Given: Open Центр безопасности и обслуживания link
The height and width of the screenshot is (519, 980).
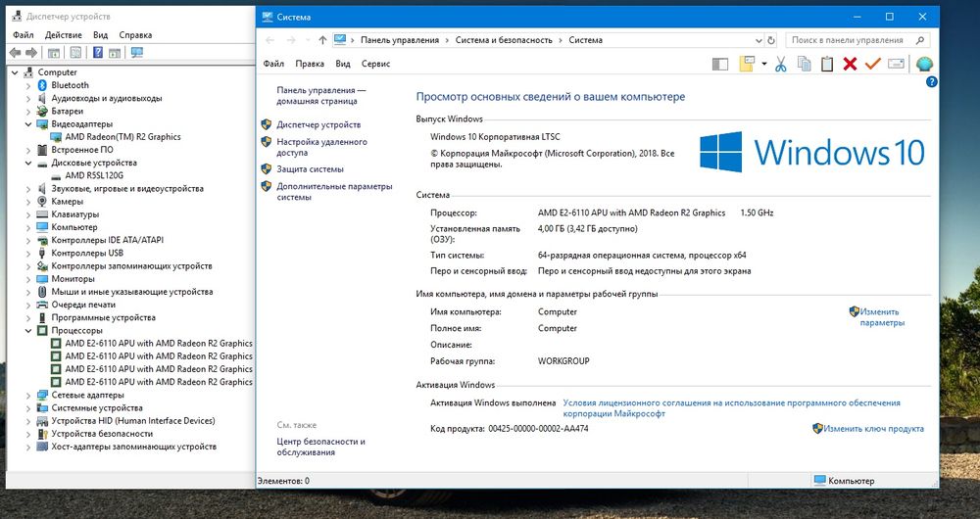Looking at the screenshot, I should tap(320, 447).
